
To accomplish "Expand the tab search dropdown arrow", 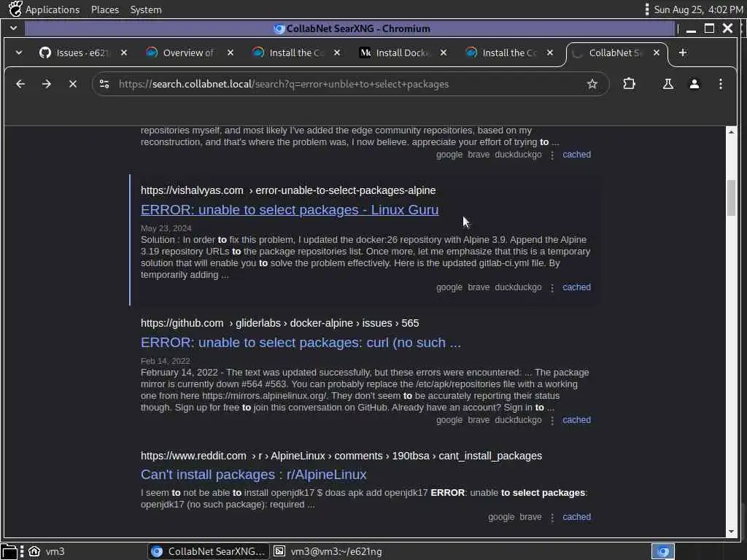I will [x=18, y=52].
